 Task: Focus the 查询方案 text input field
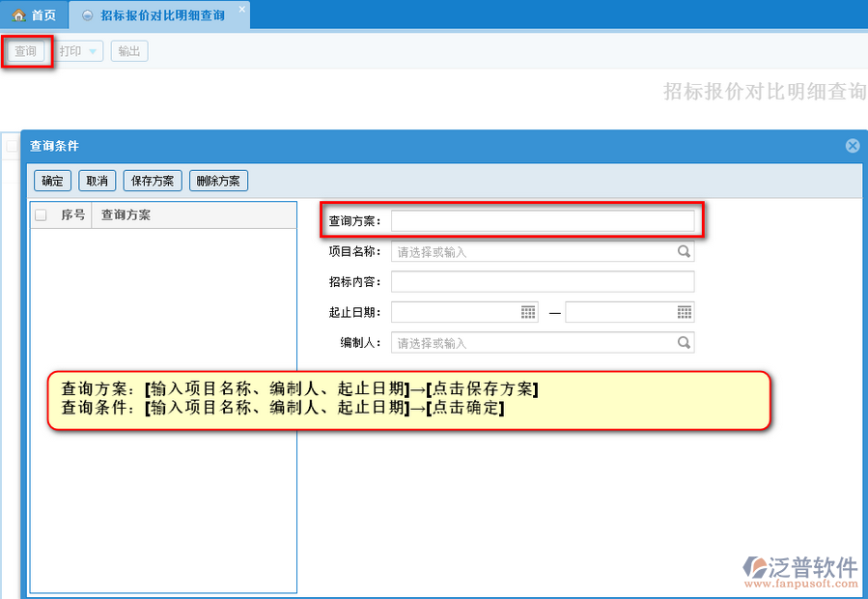(542, 221)
